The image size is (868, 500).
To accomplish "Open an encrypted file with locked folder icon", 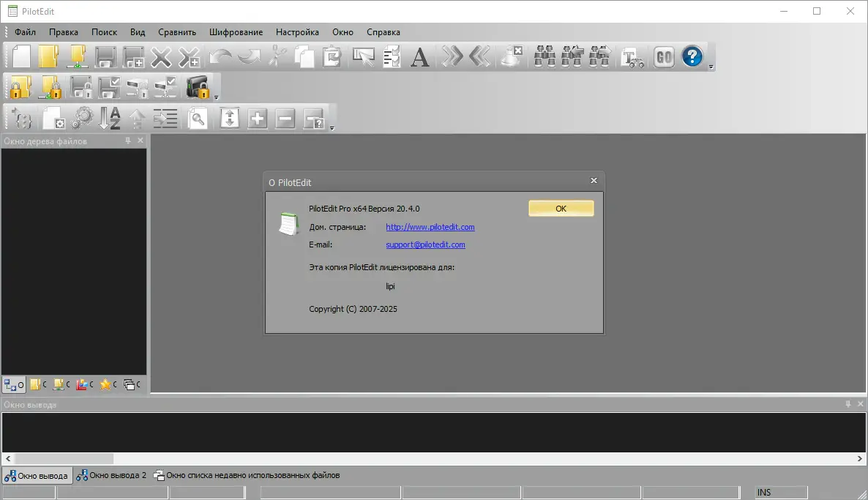I will [21, 88].
